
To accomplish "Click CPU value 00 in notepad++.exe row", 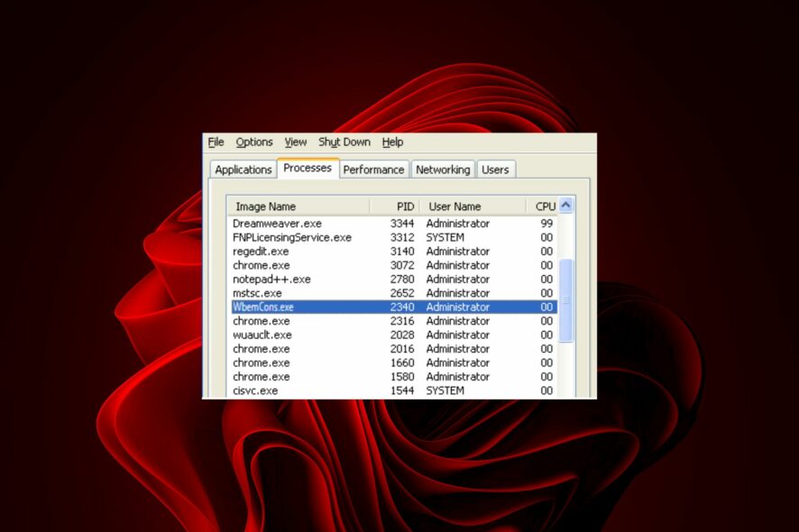I will coord(546,280).
